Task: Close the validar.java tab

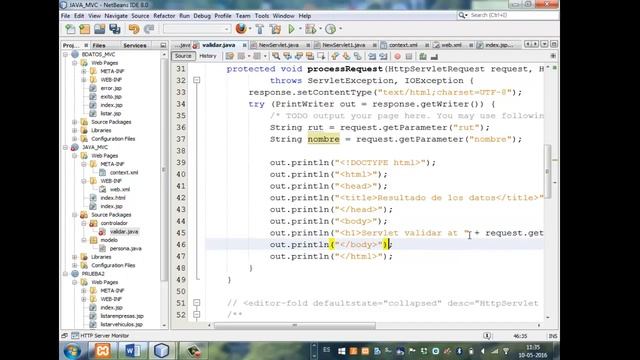Action: coord(244,45)
